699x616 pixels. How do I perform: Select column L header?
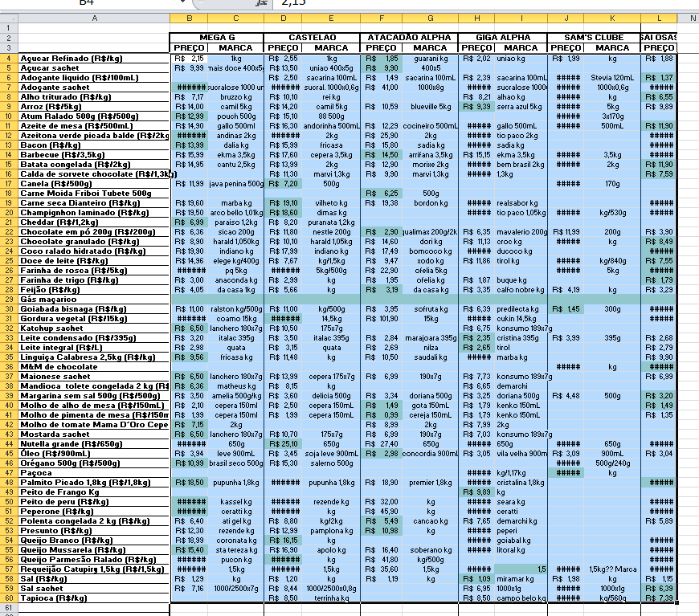[659, 18]
